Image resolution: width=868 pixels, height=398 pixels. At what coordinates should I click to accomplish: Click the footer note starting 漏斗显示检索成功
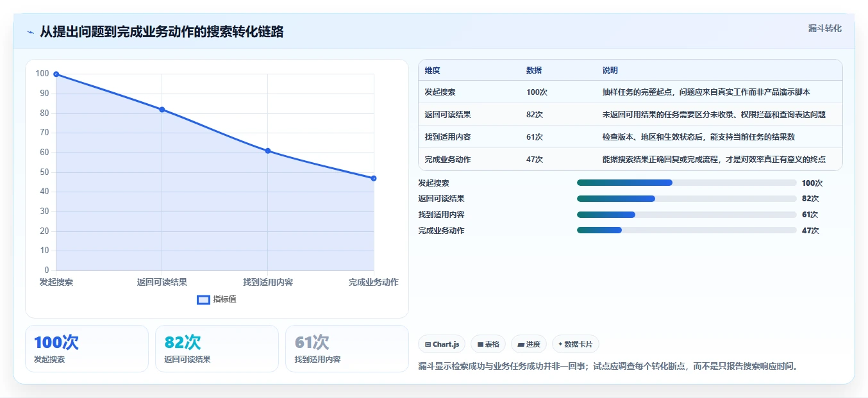608,366
